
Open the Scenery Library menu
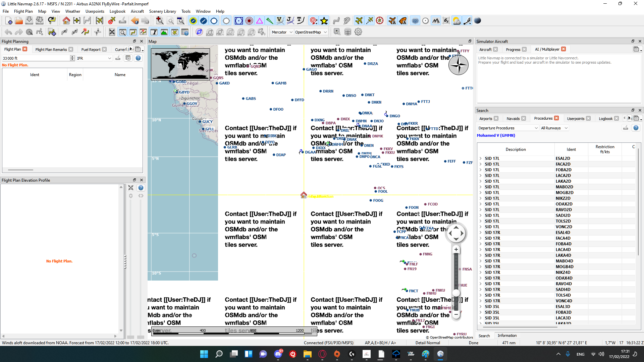162,11
